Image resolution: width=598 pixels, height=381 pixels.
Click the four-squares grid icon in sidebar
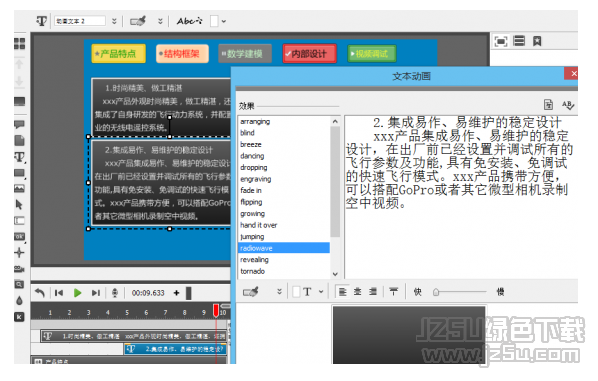[x=20, y=43]
